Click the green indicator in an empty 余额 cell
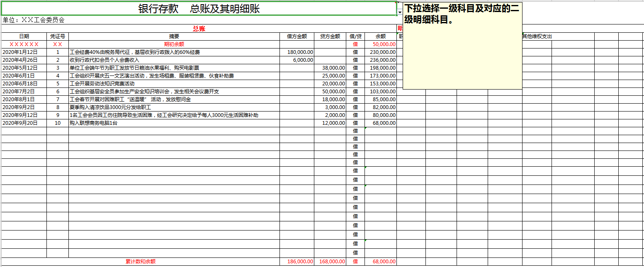644x267 pixels. coord(365,129)
